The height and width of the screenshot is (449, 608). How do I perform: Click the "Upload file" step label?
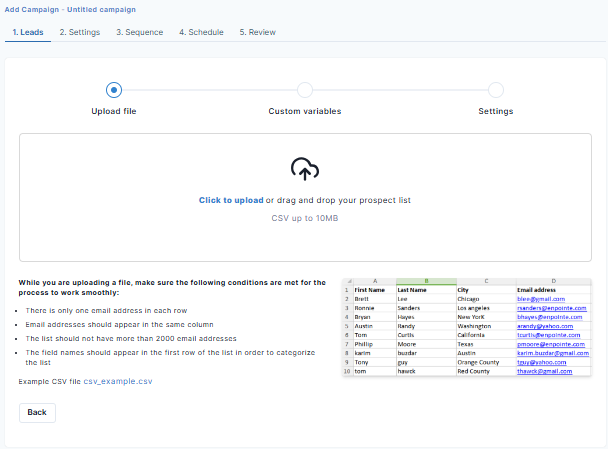(x=113, y=111)
